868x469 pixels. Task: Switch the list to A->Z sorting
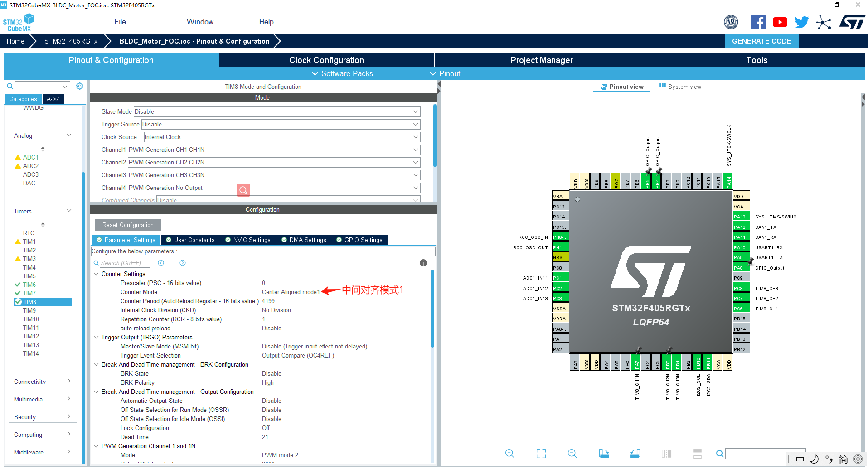point(53,99)
